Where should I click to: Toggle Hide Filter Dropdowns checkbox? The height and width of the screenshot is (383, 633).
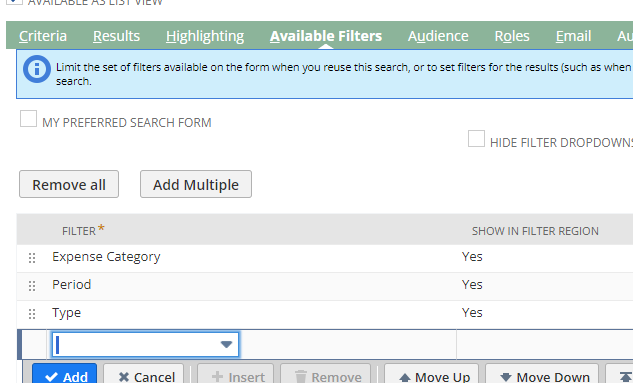(476, 138)
